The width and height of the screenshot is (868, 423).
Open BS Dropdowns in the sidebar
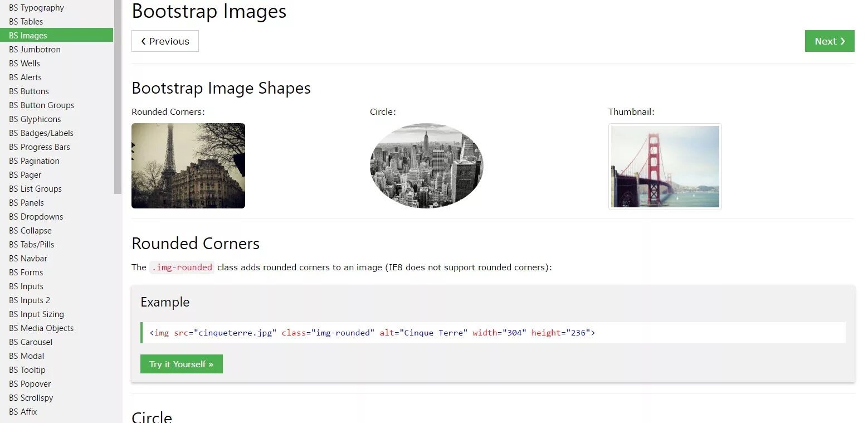36,217
